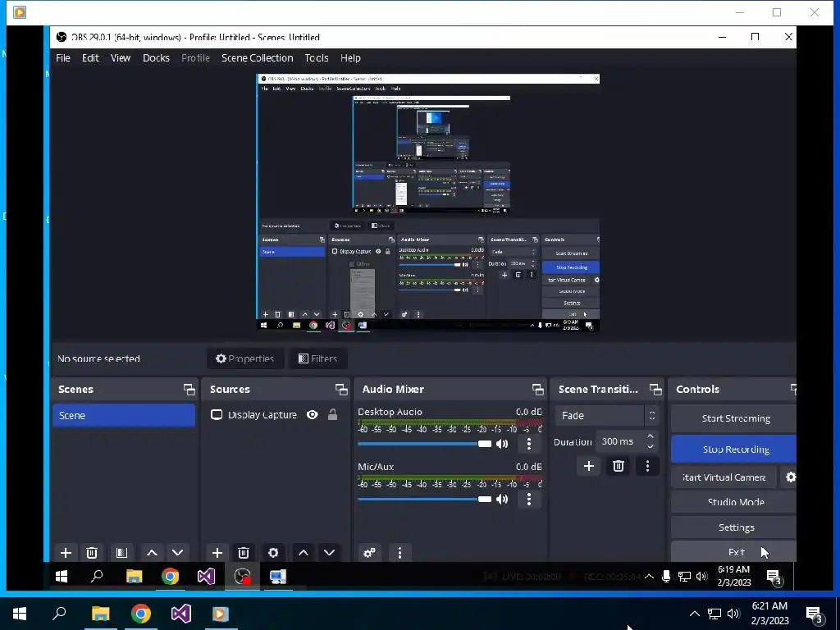The height and width of the screenshot is (630, 840).
Task: Open the Fade transition dropdown
Action: point(607,415)
